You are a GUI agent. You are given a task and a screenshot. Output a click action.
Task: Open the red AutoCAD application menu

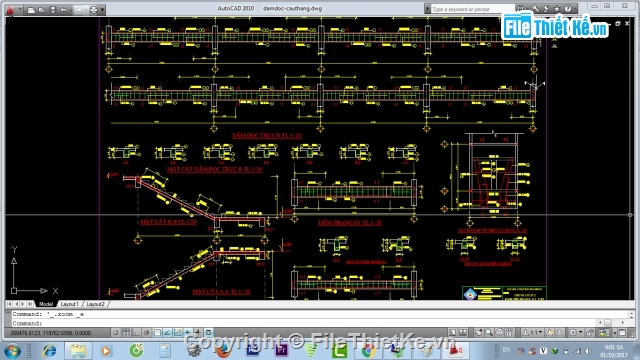click(10, 9)
